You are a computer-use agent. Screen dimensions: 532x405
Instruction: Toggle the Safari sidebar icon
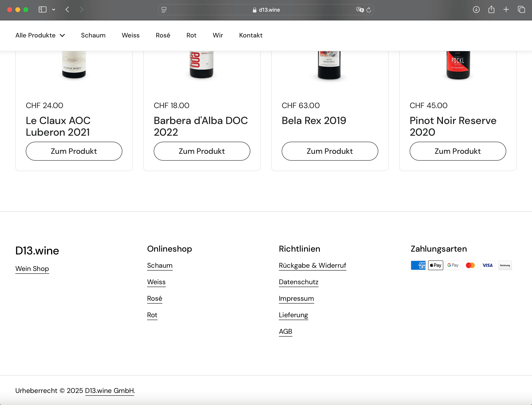tap(43, 10)
